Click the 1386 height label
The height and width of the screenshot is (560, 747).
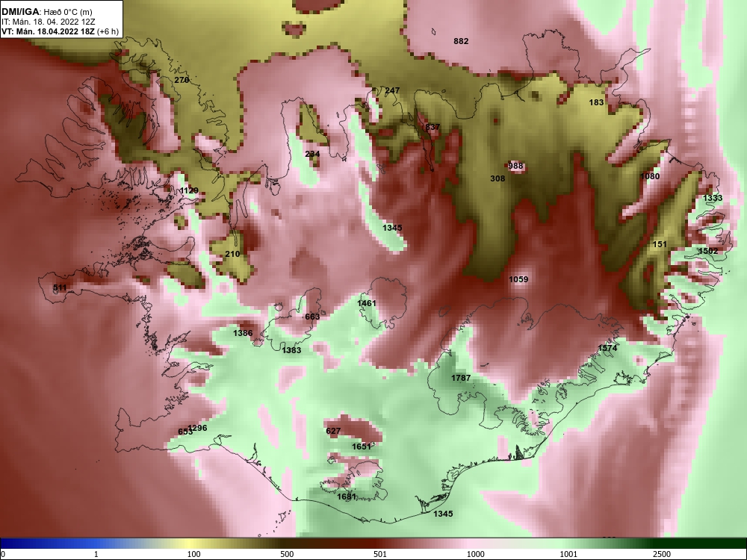point(243,333)
